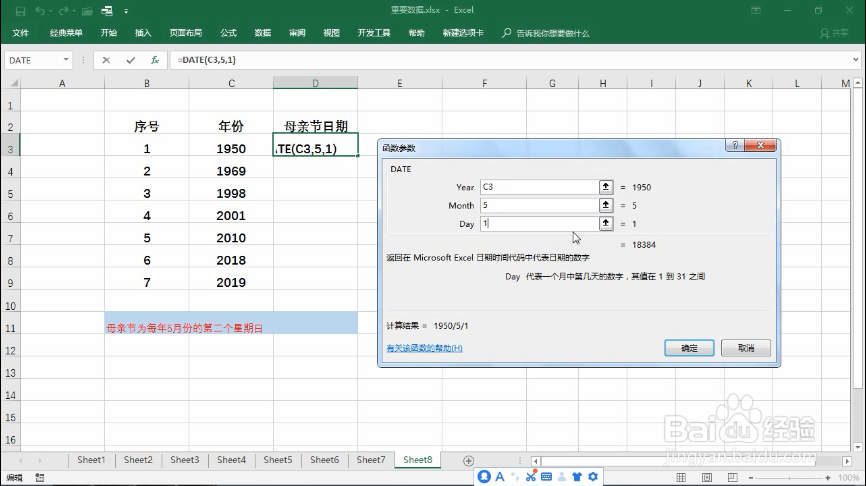Switch to the Sheet5 tab

(x=278, y=459)
